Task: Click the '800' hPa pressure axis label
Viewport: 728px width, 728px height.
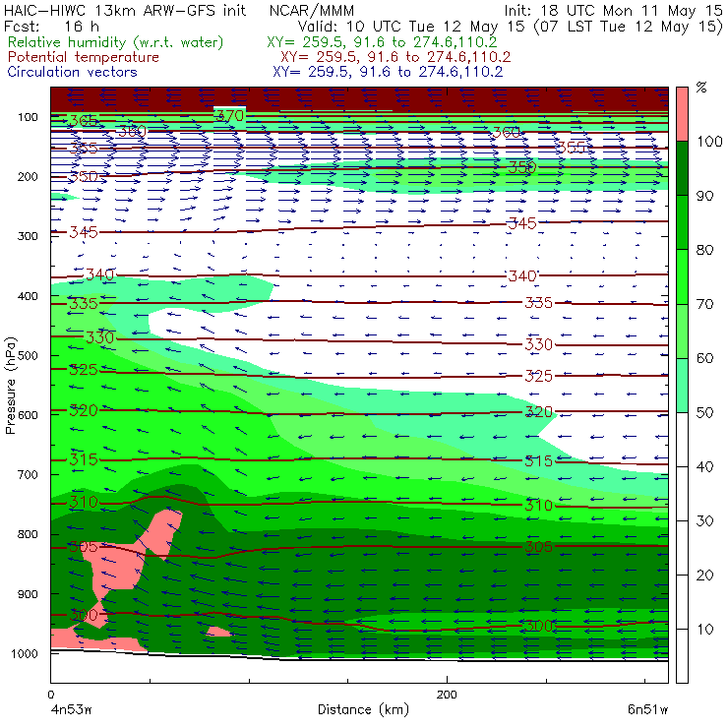Action: [28, 534]
